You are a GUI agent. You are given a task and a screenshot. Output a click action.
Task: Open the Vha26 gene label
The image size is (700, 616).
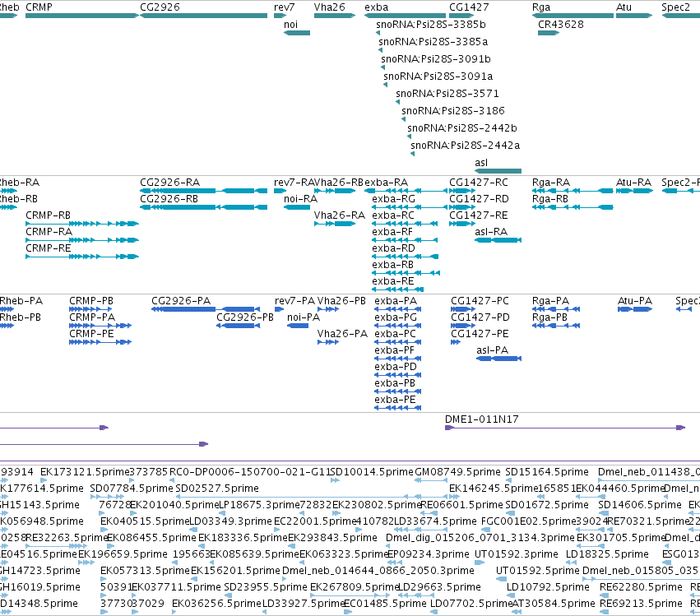pos(330,7)
